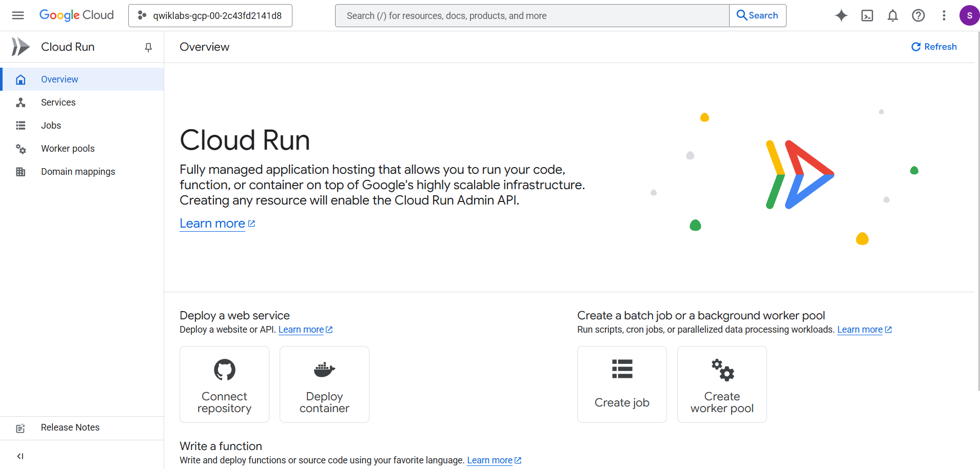Open the notifications bell
The width and height of the screenshot is (980, 469).
pos(892,15)
